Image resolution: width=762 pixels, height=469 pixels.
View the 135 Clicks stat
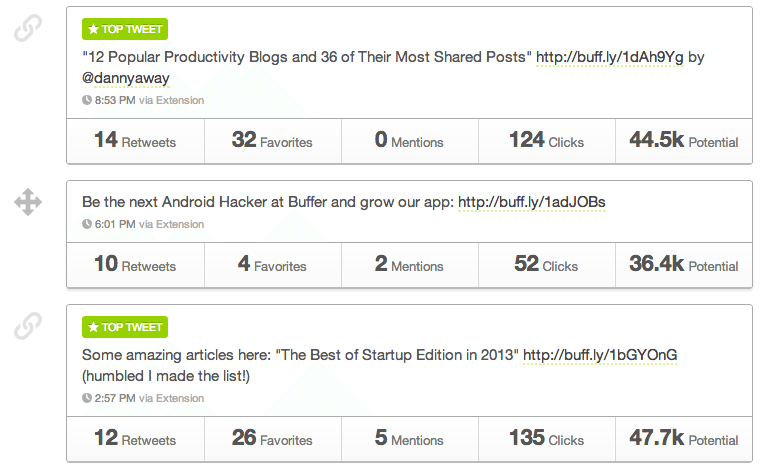(x=547, y=439)
